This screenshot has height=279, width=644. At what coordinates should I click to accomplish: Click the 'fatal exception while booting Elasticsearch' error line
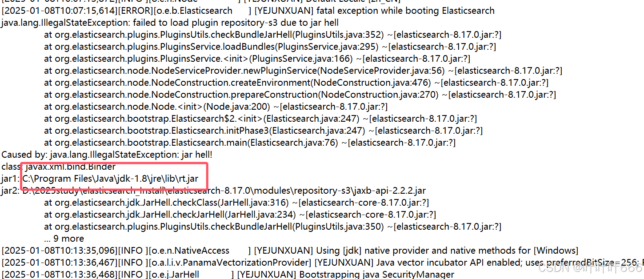[x=248, y=10]
